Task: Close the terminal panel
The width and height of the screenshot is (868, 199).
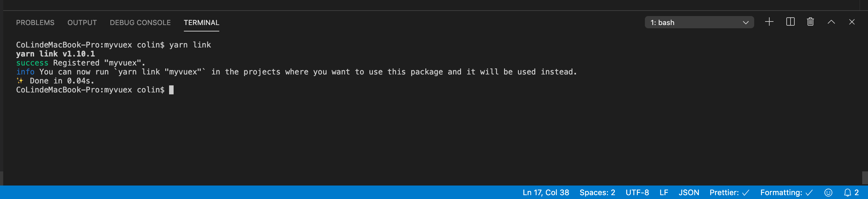Action: (852, 22)
